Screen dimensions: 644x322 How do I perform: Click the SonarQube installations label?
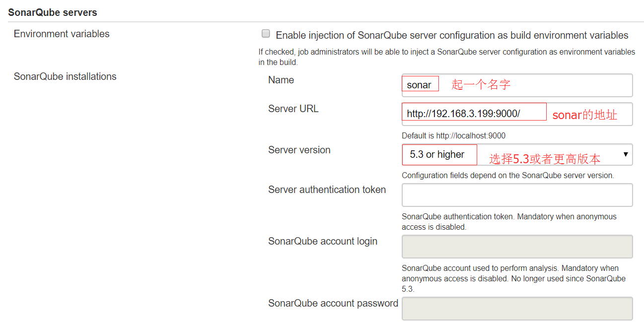(x=65, y=76)
